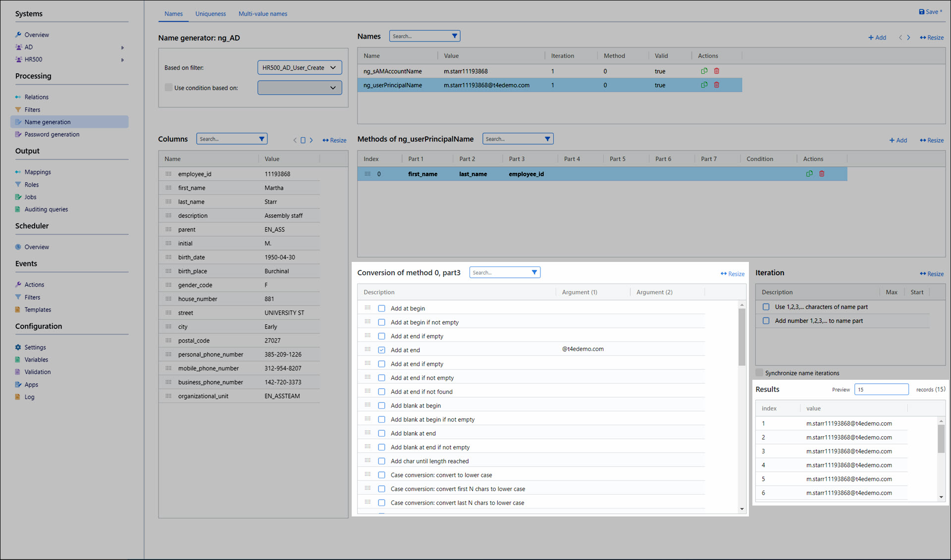951x560 pixels.
Task: Click the Add button in Names panel
Action: coord(877,37)
